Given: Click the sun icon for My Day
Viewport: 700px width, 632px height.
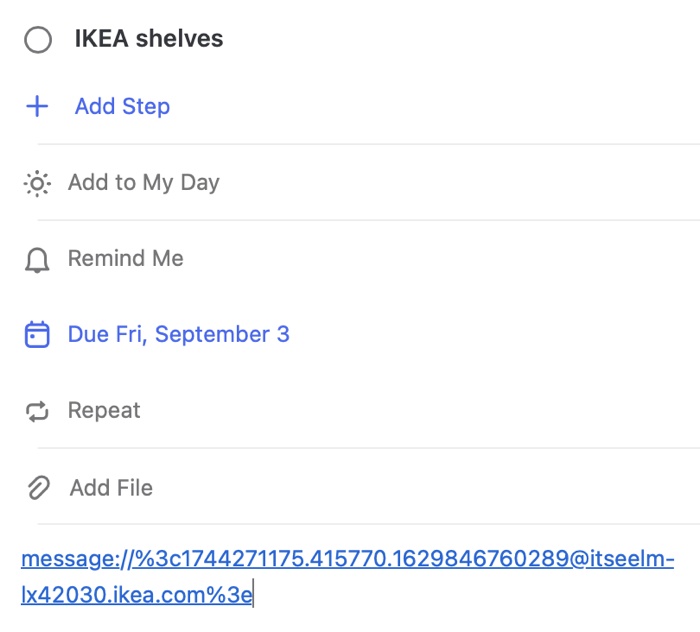Looking at the screenshot, I should tap(37, 183).
